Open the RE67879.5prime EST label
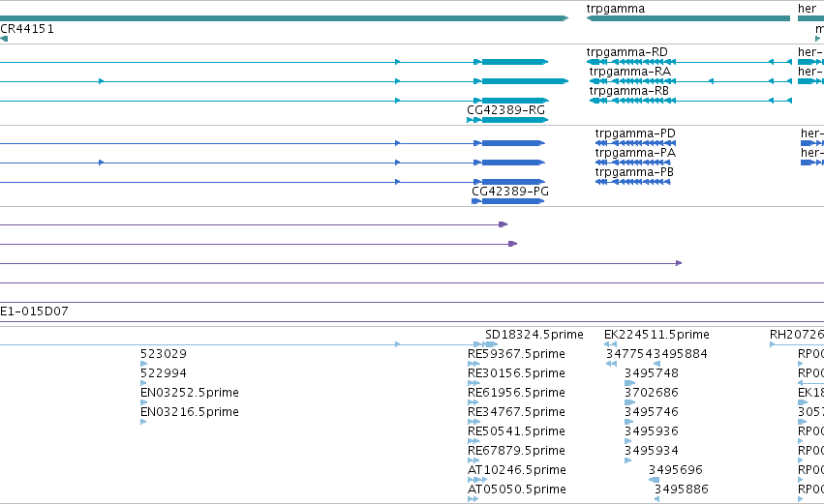Screen dimensions: 824x504 pos(516,451)
